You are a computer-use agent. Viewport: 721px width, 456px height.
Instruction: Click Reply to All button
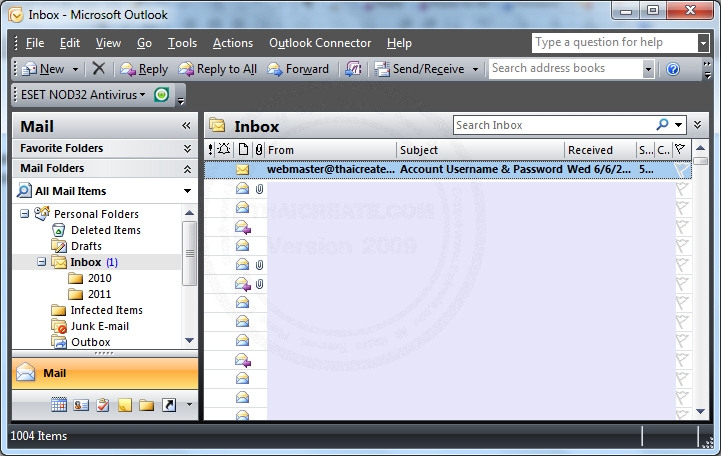tap(217, 69)
